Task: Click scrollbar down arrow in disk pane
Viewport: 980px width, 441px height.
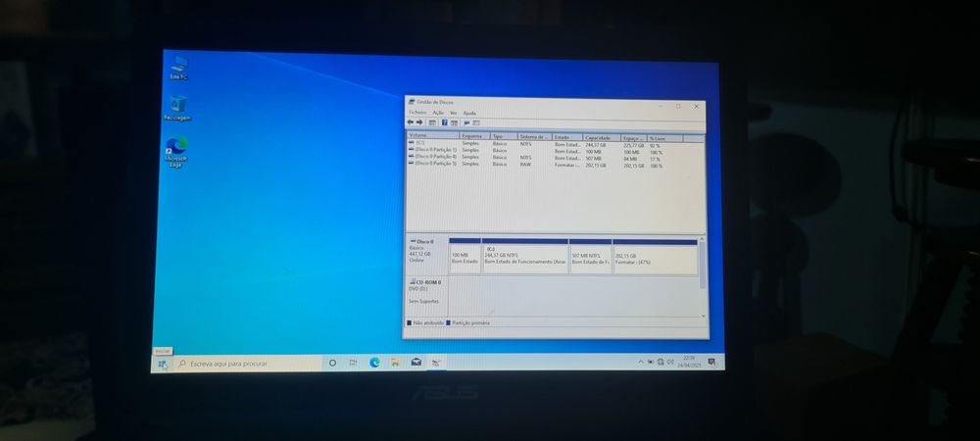Action: click(x=703, y=316)
